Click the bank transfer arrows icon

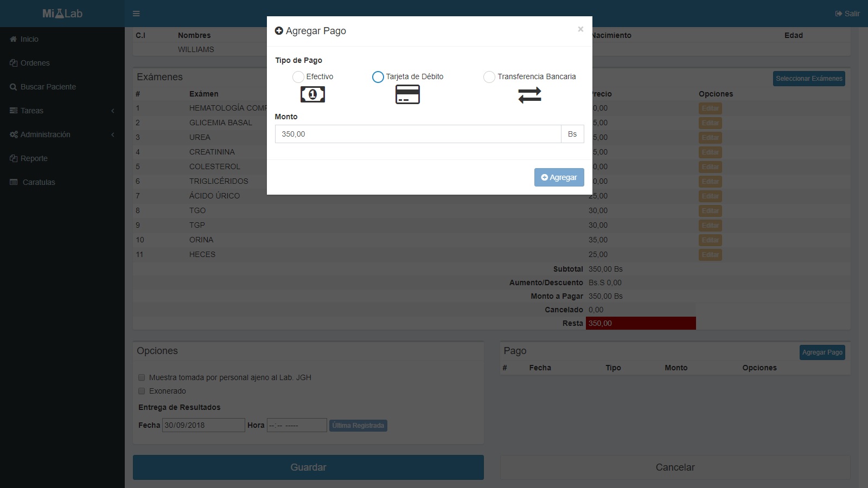point(529,95)
